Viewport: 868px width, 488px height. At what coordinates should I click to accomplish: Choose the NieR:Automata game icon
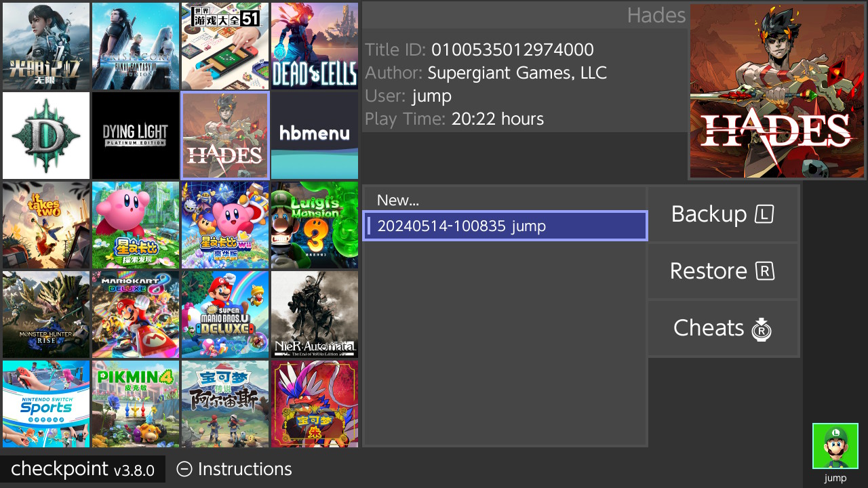pos(315,314)
